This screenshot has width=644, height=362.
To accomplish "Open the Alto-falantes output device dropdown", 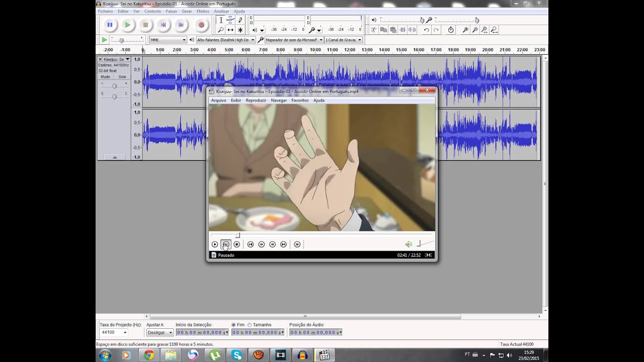I will 225,40.
